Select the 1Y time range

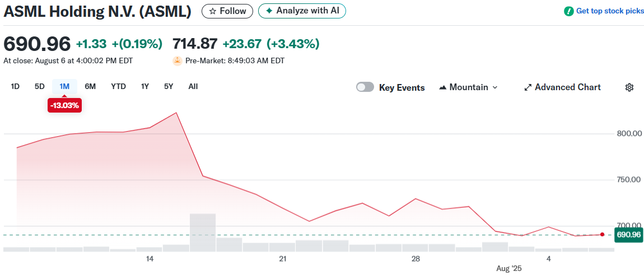pyautogui.click(x=144, y=86)
